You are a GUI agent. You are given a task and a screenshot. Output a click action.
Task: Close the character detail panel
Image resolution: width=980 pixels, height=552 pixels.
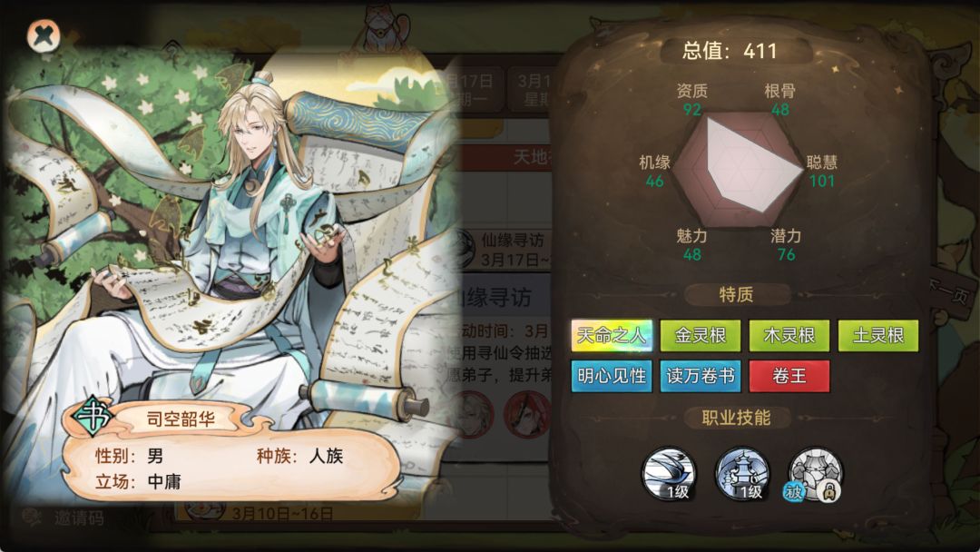tap(44, 35)
